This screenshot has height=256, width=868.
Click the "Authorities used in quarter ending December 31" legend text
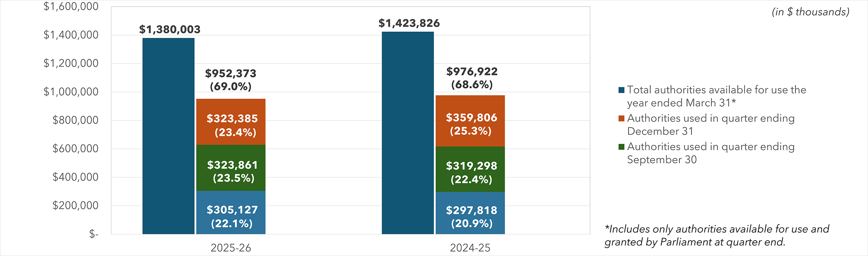click(710, 125)
